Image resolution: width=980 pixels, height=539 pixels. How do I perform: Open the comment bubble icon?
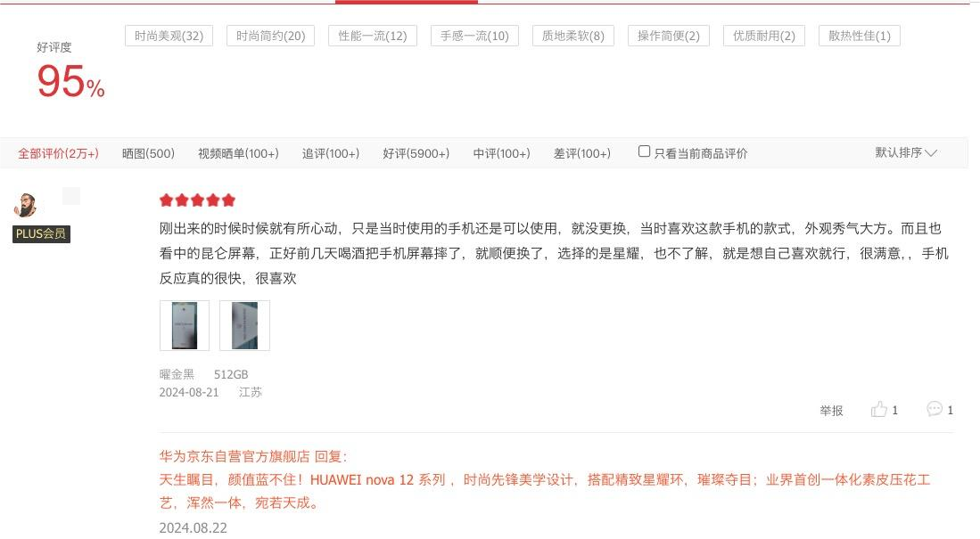[935, 409]
